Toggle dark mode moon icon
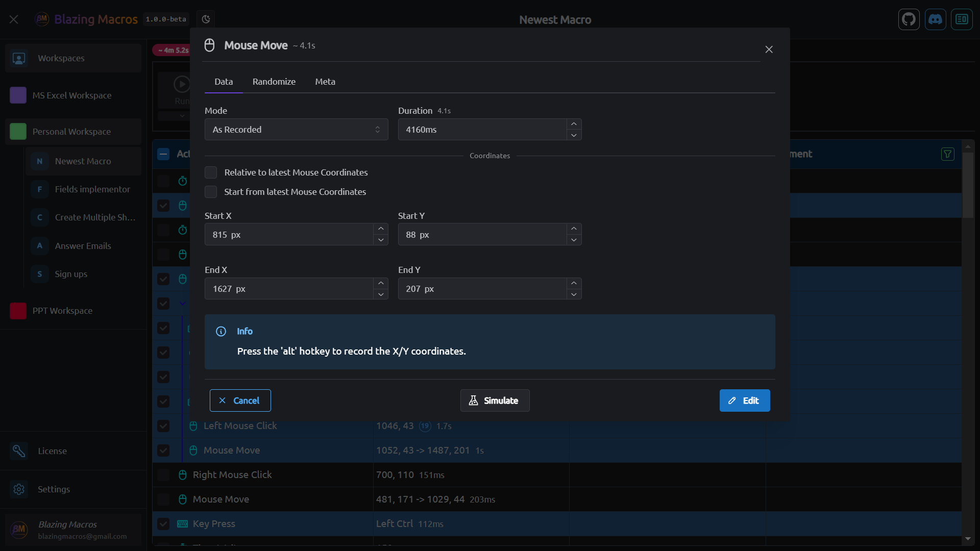The image size is (980, 551). [206, 19]
